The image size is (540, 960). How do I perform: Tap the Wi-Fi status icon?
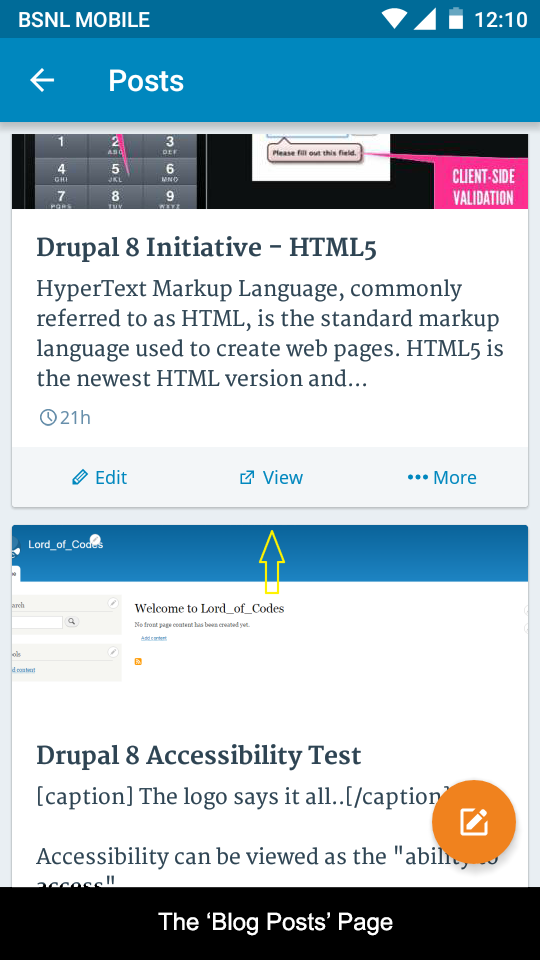(x=395, y=19)
